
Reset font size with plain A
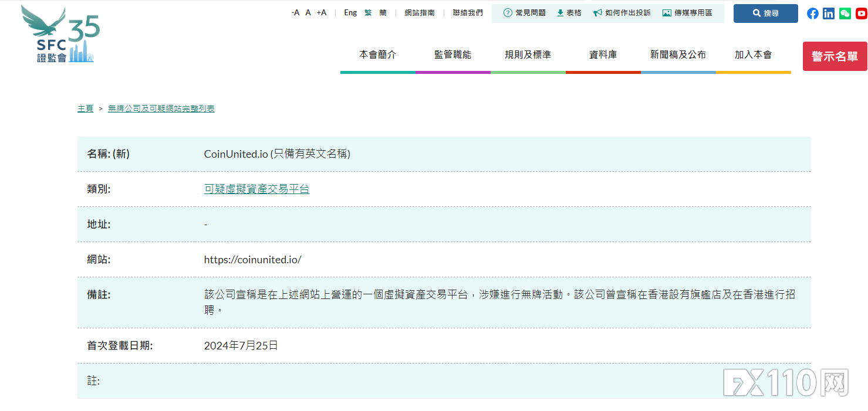click(x=308, y=13)
